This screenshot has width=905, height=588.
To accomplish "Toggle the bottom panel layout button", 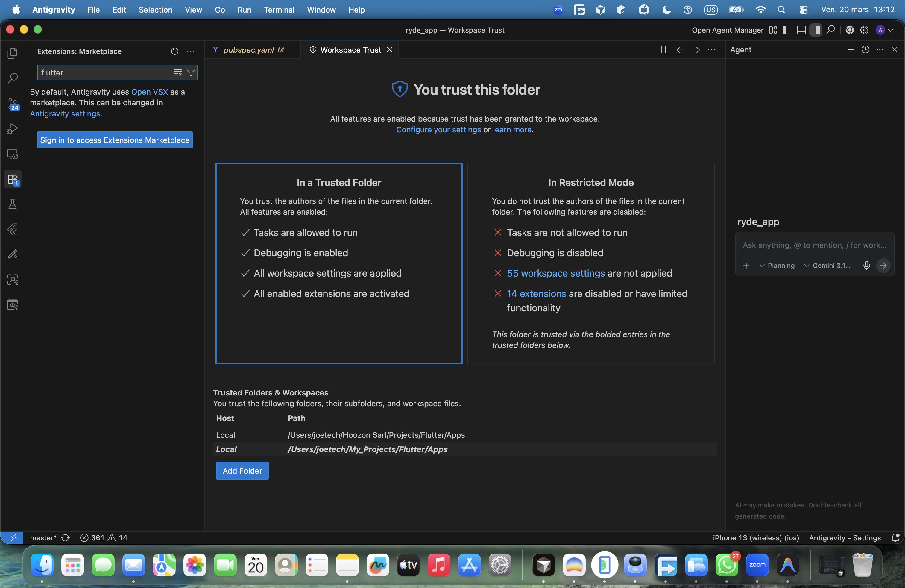I will pos(801,30).
